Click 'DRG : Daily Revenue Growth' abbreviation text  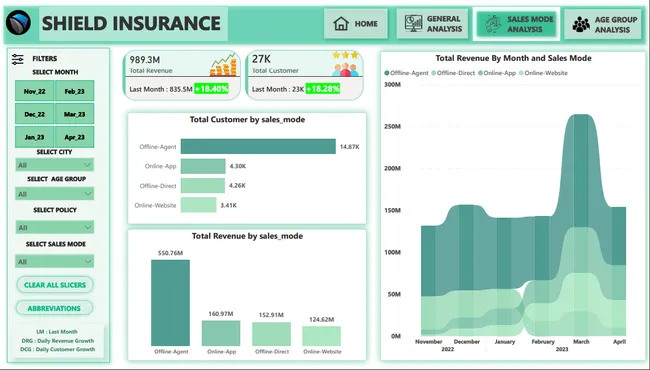coord(58,341)
